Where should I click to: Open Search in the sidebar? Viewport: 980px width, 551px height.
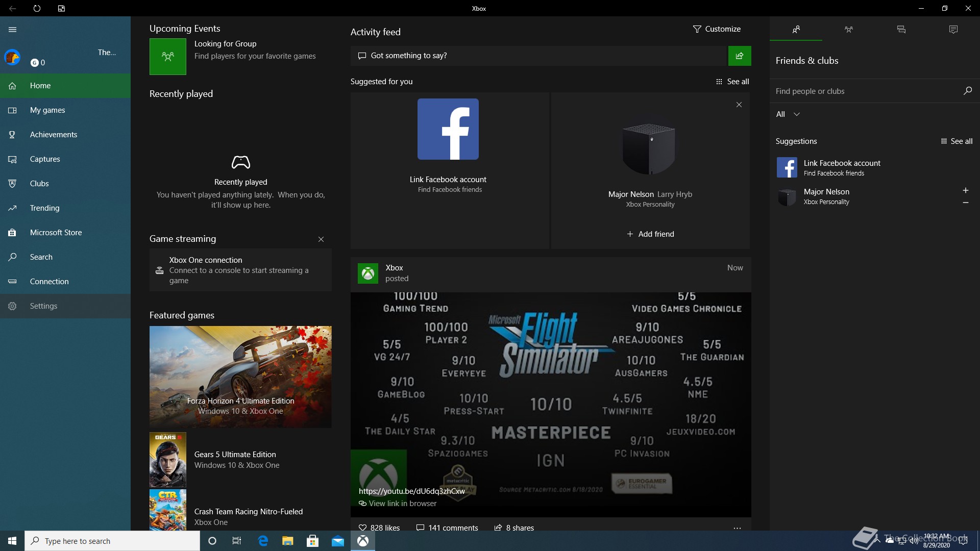[x=65, y=257]
